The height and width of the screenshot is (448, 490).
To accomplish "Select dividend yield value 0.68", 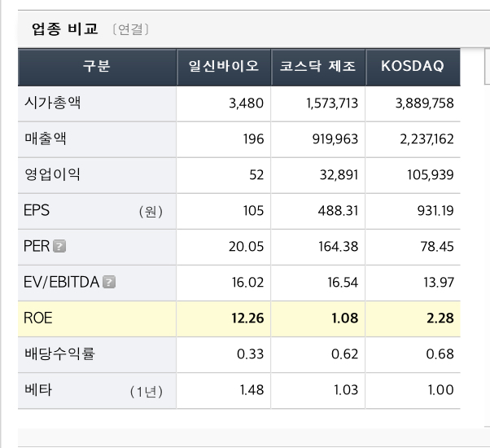I will point(440,354).
